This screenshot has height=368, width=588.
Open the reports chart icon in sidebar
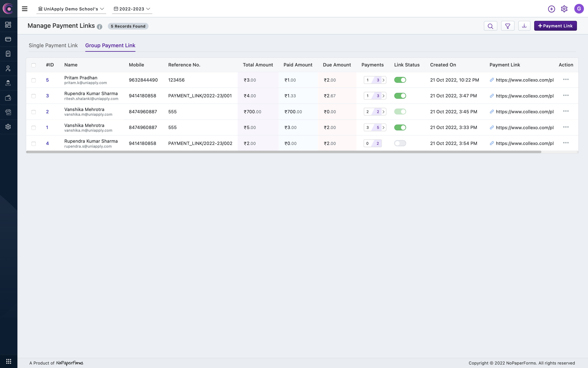coord(8,112)
